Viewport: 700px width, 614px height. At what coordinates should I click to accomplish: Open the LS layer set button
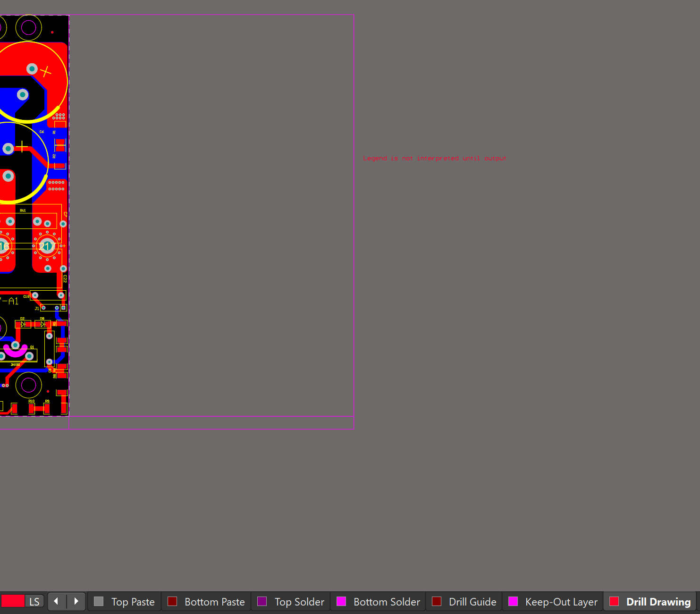tap(34, 602)
